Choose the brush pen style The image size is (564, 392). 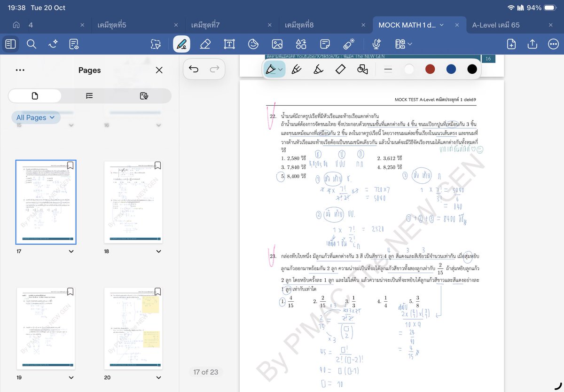tap(318, 70)
